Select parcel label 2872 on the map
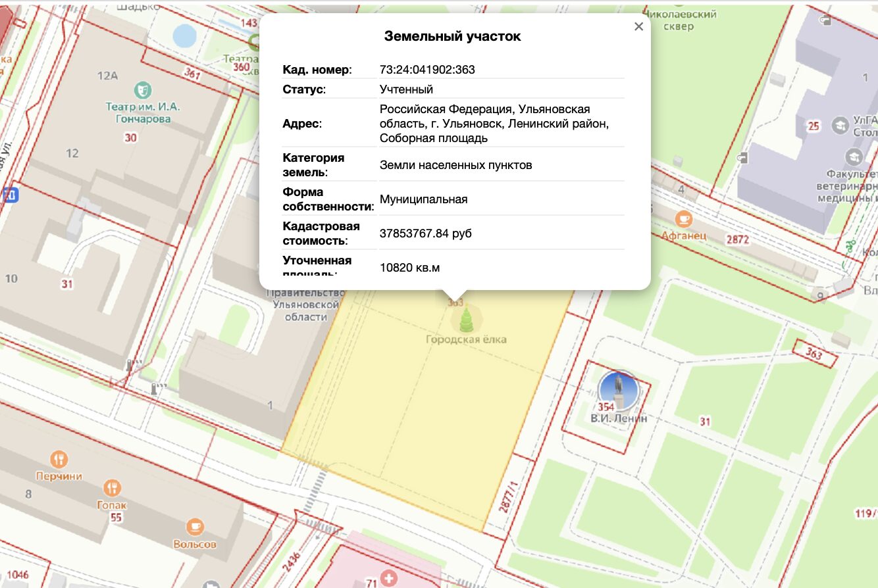 point(737,239)
